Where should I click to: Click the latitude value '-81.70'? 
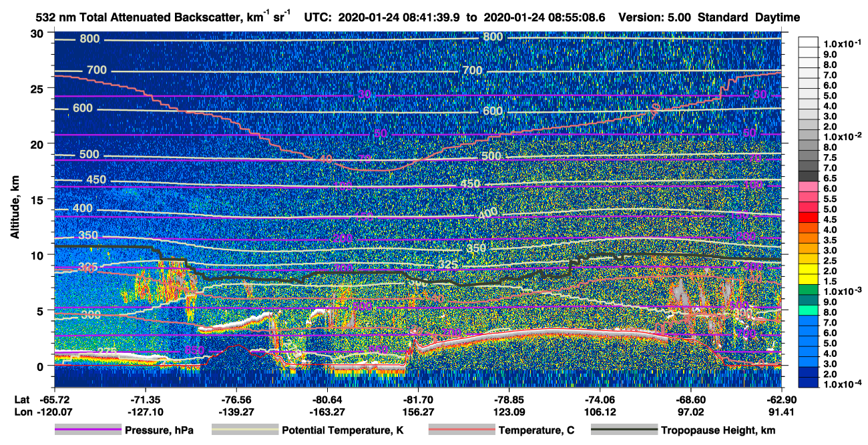(x=418, y=399)
